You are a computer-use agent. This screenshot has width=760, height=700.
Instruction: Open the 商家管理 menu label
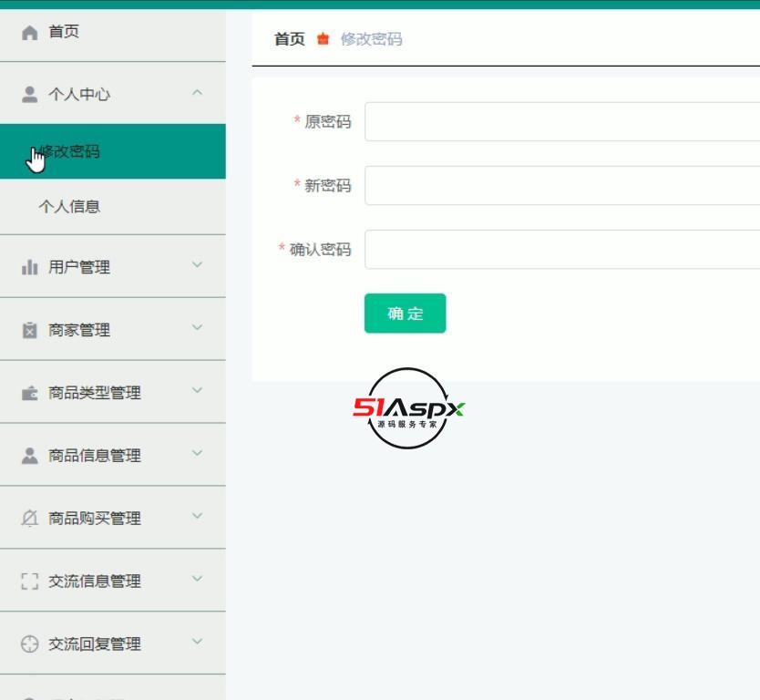pyautogui.click(x=79, y=330)
